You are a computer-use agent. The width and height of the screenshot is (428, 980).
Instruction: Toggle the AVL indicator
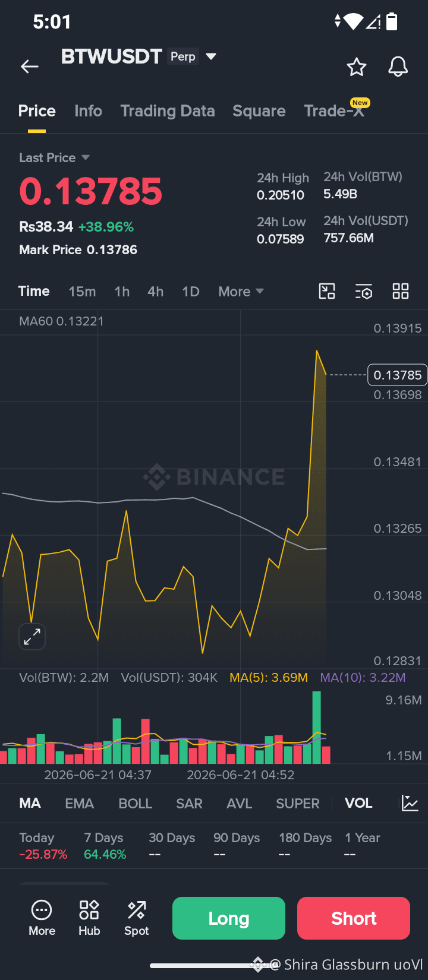pyautogui.click(x=240, y=804)
